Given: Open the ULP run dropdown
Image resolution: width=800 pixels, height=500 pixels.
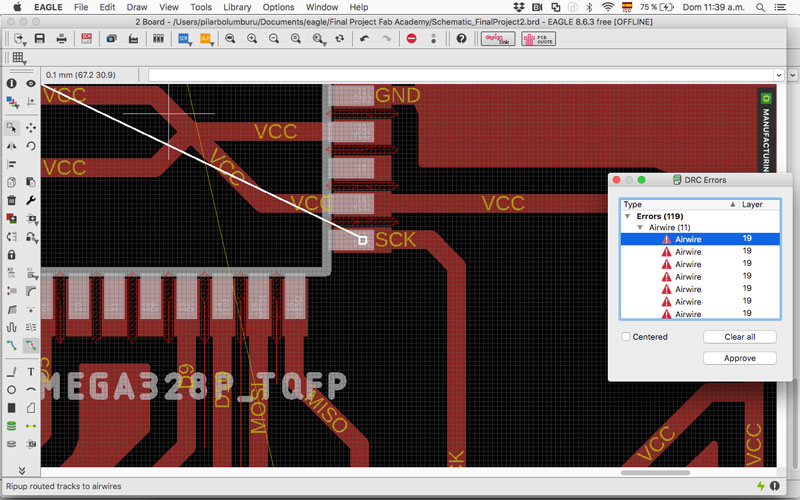Looking at the screenshot, I should pyautogui.click(x=212, y=43).
